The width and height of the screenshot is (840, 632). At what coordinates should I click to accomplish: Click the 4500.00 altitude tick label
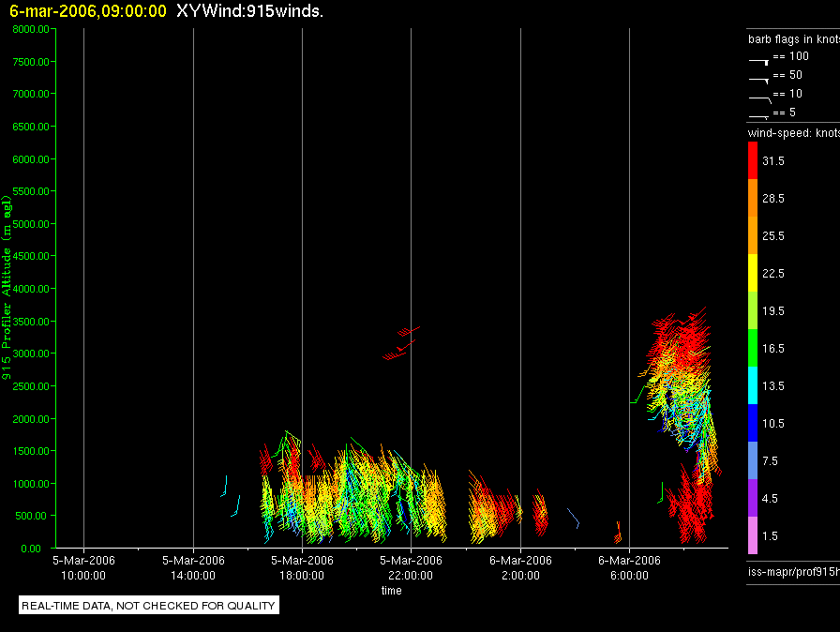31,256
